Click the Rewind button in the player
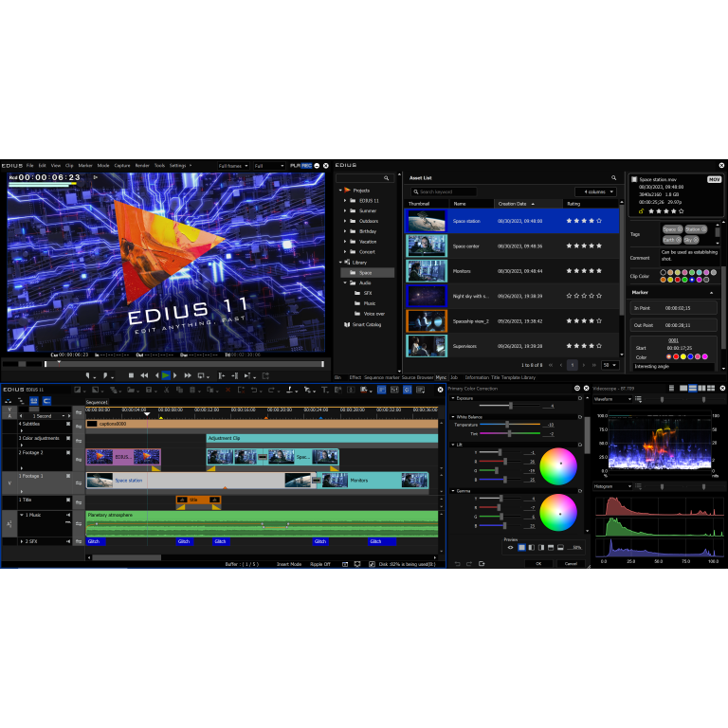 (143, 375)
